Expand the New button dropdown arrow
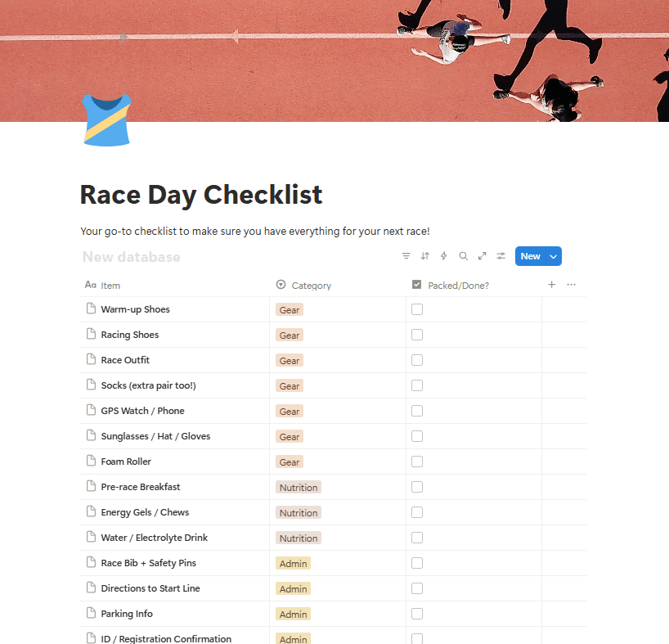Viewport: 669px width, 644px height. click(554, 256)
